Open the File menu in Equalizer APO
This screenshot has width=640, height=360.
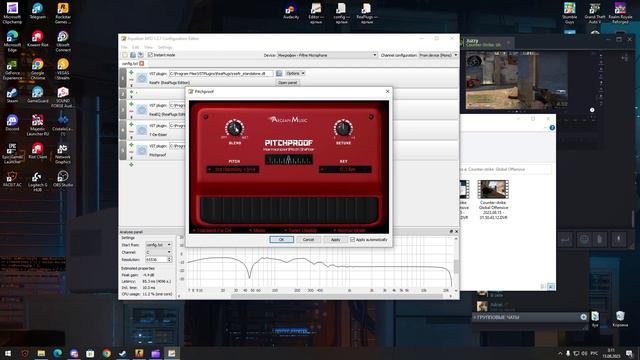[x=124, y=47]
